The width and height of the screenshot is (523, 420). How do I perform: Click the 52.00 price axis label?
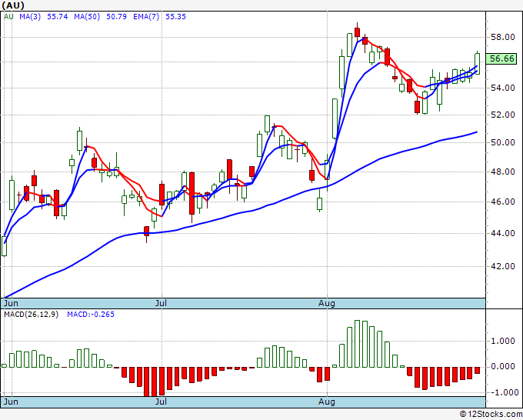click(503, 115)
